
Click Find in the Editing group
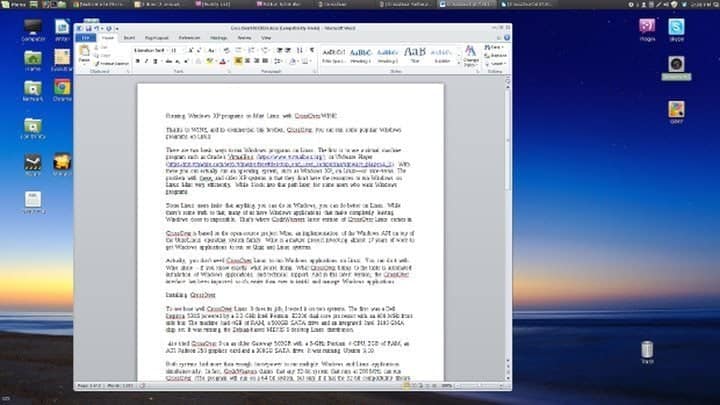coord(494,47)
